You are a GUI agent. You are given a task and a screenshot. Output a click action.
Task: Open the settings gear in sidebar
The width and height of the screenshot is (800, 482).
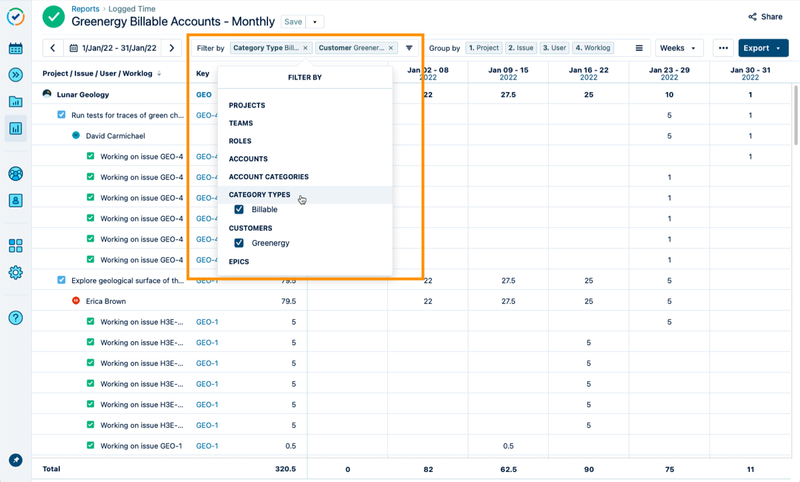15,272
